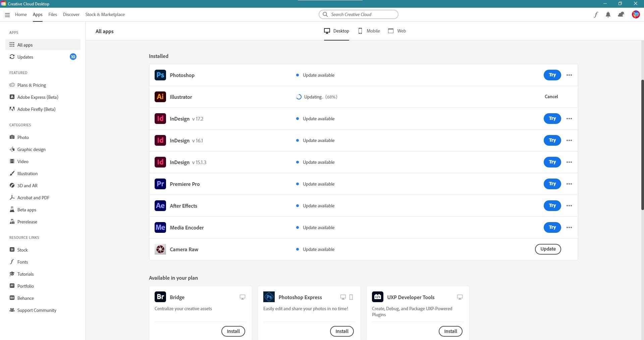Open Updates in the sidebar
The width and height of the screenshot is (644, 340).
click(x=43, y=57)
